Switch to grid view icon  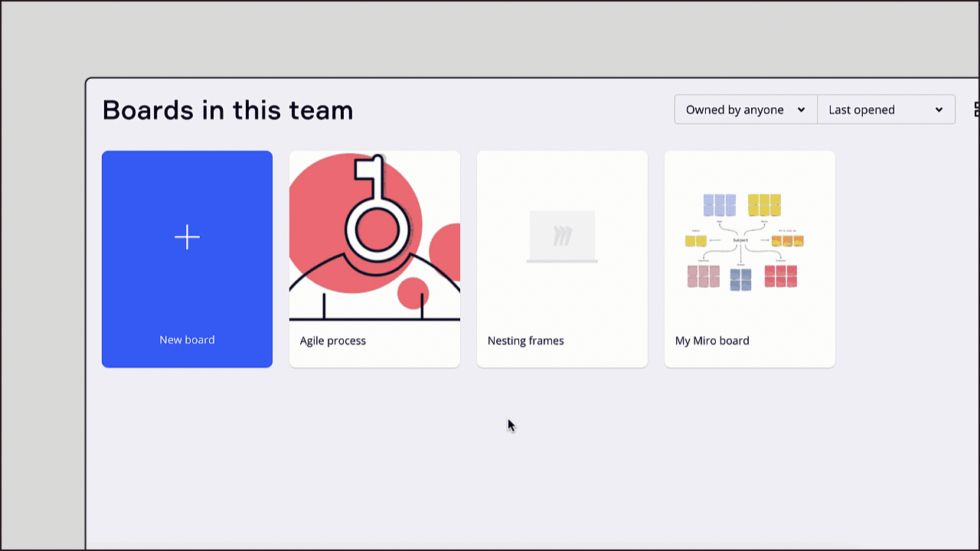[x=976, y=109]
